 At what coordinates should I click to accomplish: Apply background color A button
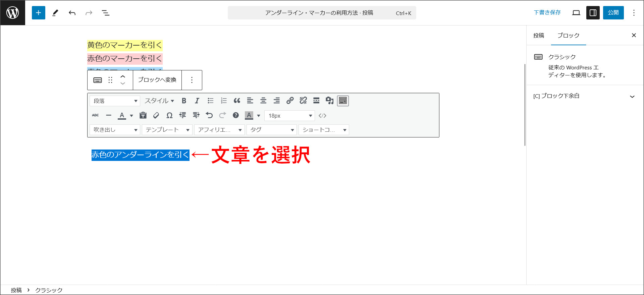coord(249,115)
